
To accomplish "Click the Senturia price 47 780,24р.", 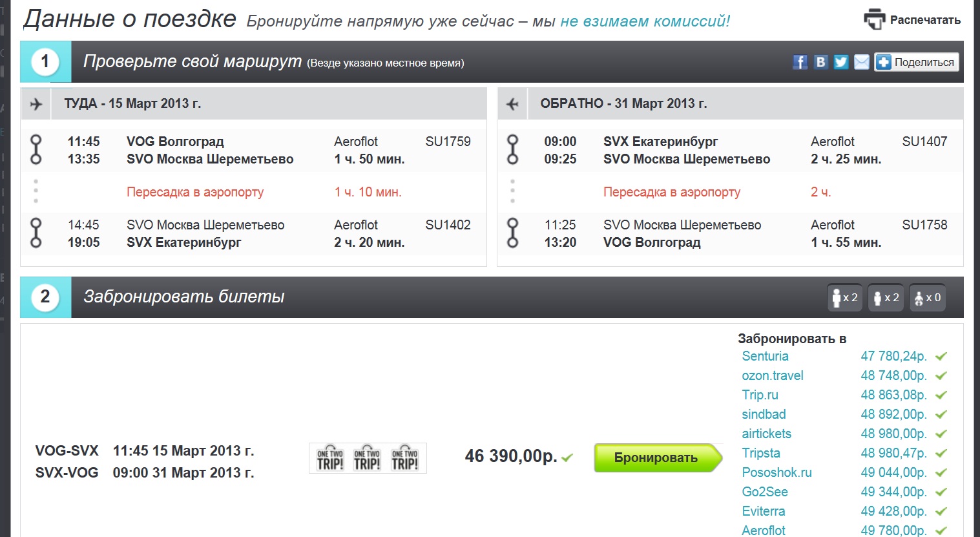I will click(893, 356).
